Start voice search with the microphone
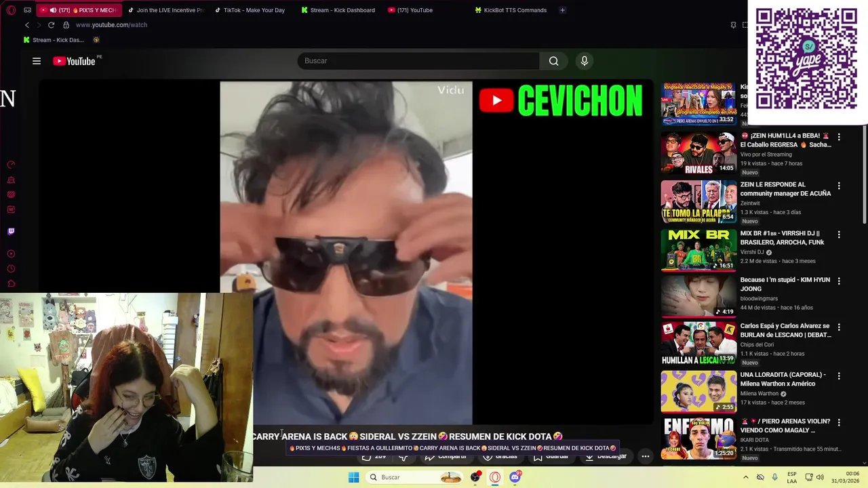 point(585,61)
